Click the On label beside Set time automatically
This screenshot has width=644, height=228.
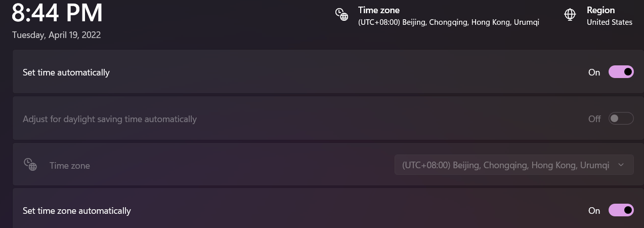(594, 72)
